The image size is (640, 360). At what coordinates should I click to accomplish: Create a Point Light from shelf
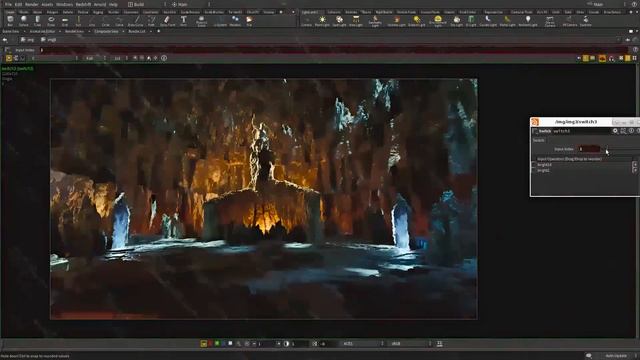click(322, 21)
